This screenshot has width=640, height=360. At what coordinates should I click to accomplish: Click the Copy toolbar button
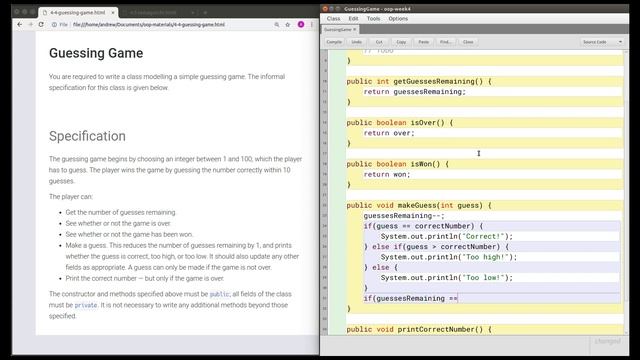click(401, 42)
